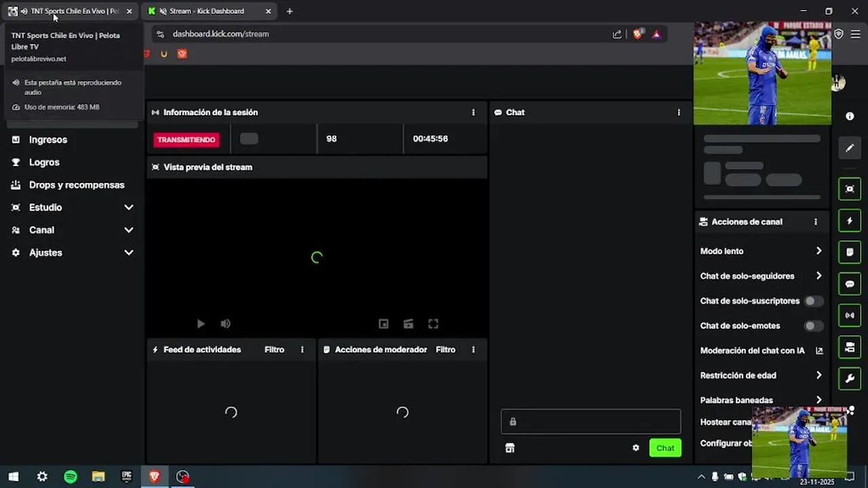The image size is (868, 488).
Task: Open picture-in-picture for the stream preview
Action: 384,324
